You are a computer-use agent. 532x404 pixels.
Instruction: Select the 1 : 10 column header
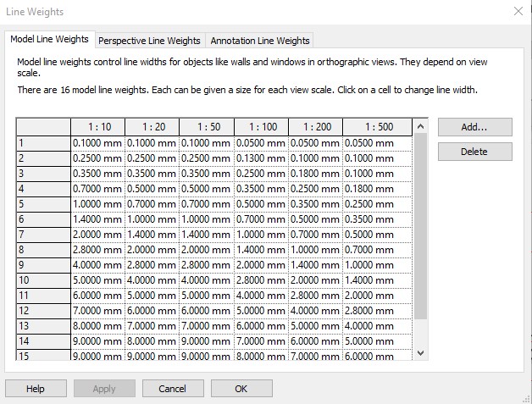(x=98, y=127)
